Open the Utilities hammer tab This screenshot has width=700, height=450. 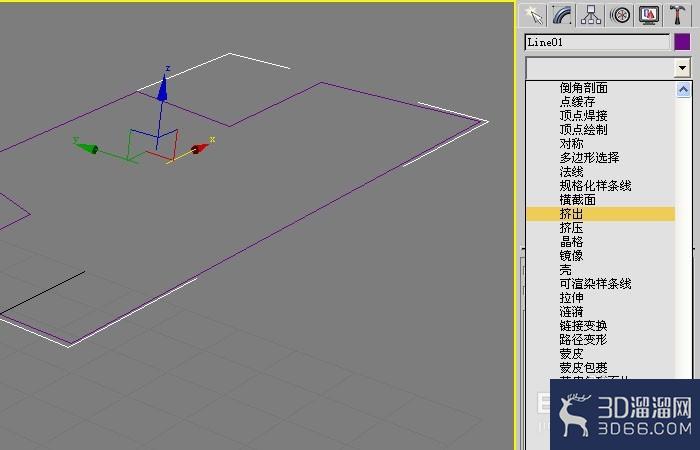tap(677, 15)
